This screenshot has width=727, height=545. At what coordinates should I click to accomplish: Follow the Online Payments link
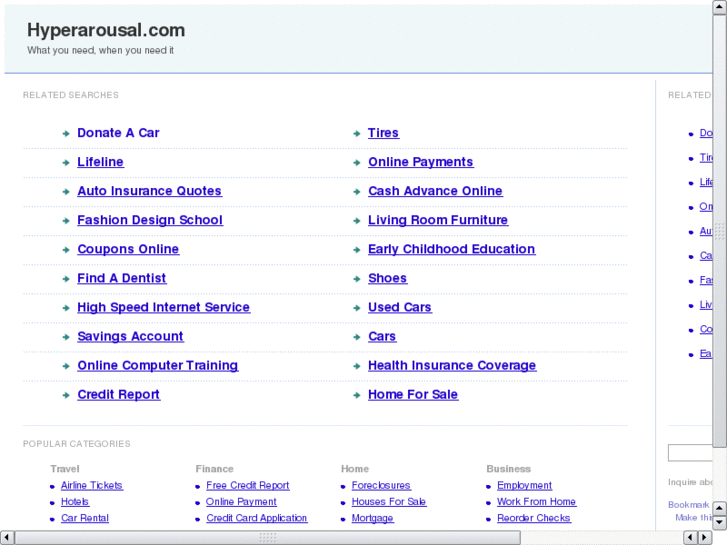421,162
